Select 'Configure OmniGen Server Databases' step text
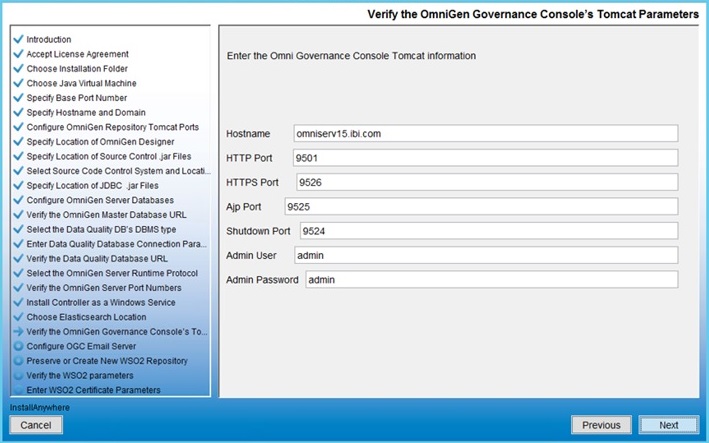This screenshot has width=709, height=443. (x=100, y=200)
